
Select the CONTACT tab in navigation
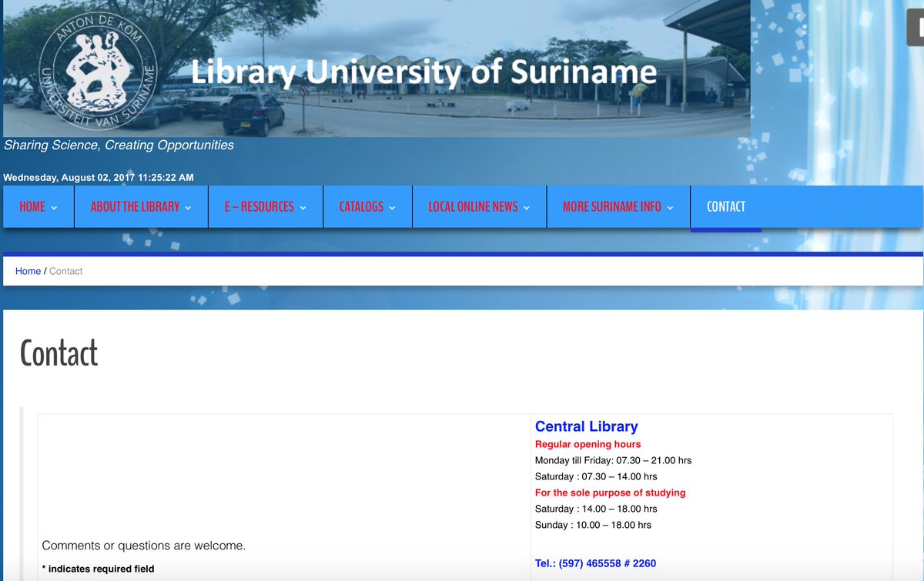726,206
